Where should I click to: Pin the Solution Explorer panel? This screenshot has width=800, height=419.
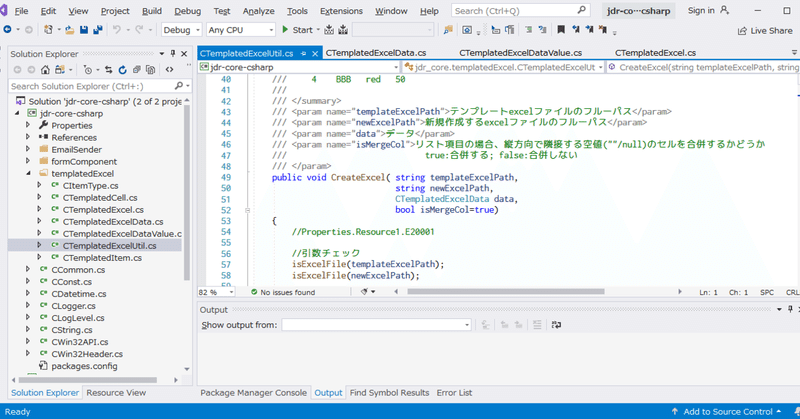[173, 53]
